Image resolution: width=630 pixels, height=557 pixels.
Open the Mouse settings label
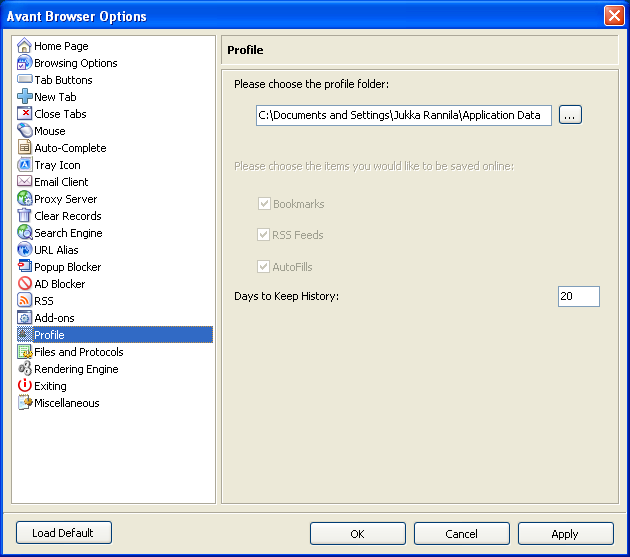click(50, 131)
